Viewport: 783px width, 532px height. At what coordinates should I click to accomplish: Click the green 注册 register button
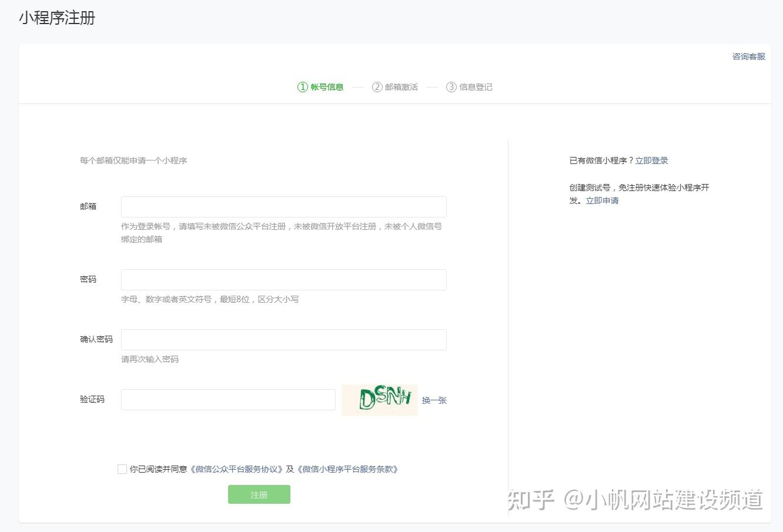point(259,494)
